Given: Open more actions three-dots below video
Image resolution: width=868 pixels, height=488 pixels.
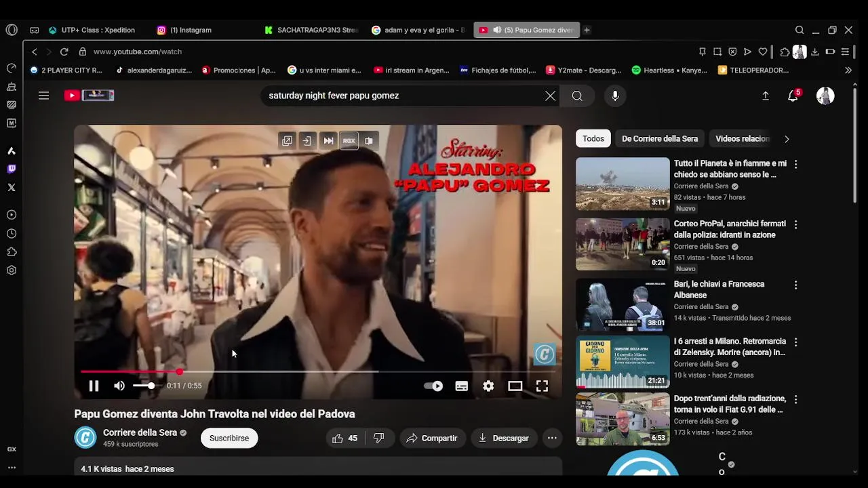Looking at the screenshot, I should coord(552,438).
